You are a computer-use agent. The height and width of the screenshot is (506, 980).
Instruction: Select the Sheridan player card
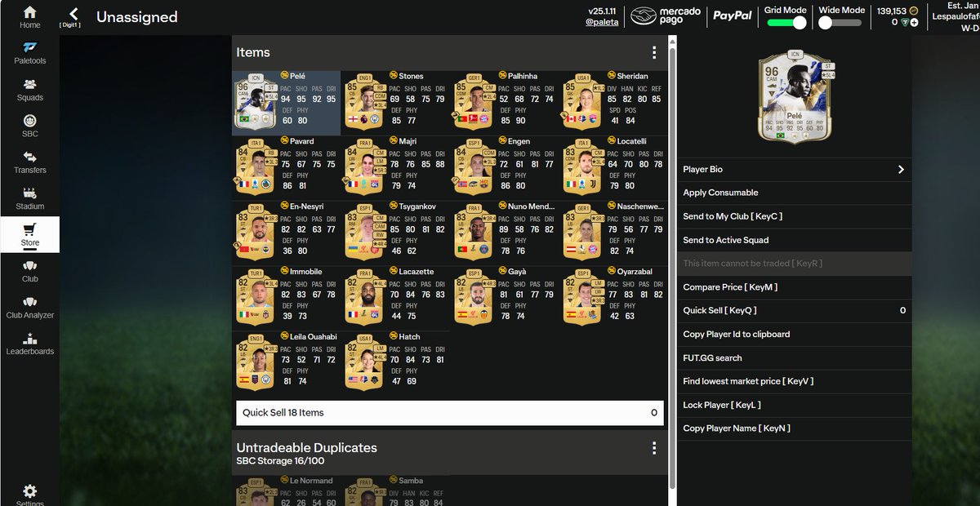(x=614, y=103)
